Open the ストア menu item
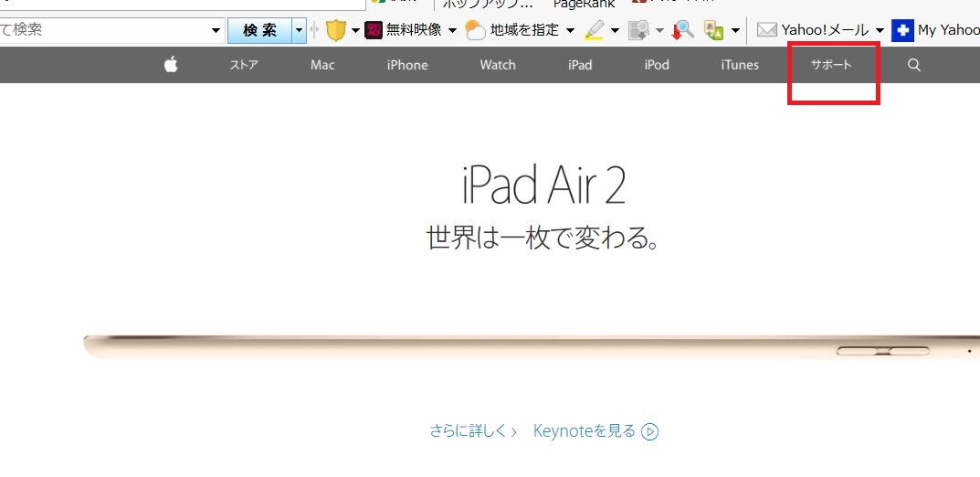Image resolution: width=980 pixels, height=477 pixels. 244,64
